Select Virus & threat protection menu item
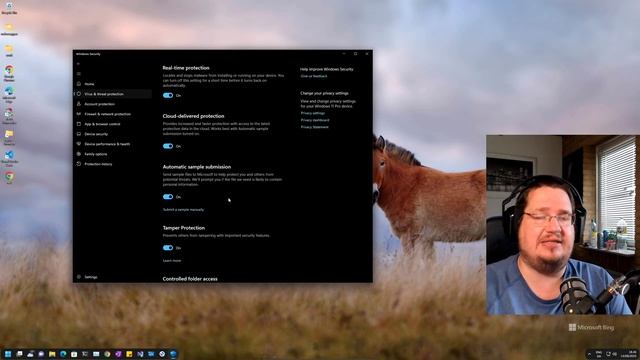 (x=112, y=94)
